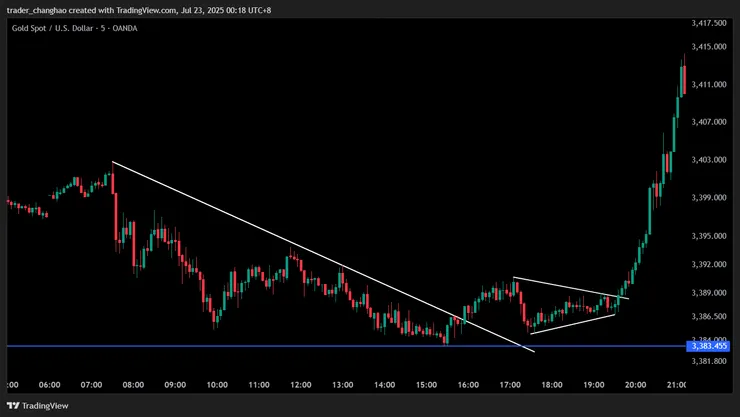Viewport: 740px width, 417px height.
Task: Click the 08:00 time axis label
Action: click(x=133, y=385)
